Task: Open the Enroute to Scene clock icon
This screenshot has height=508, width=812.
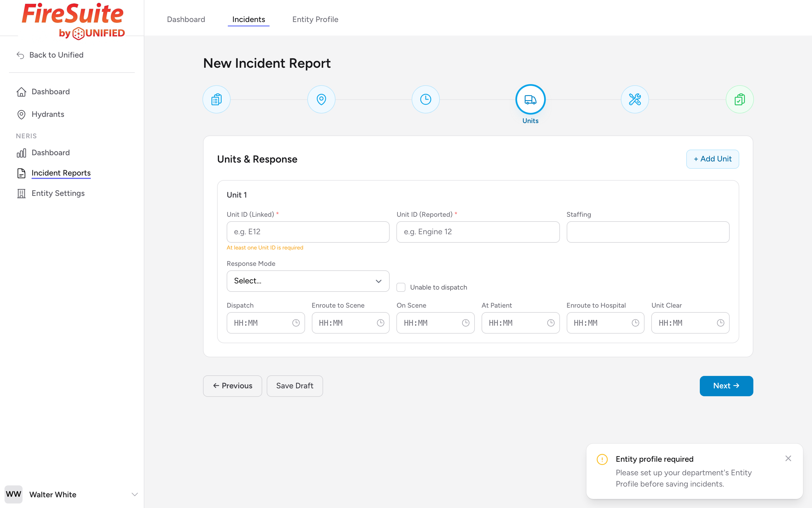Action: pos(380,323)
